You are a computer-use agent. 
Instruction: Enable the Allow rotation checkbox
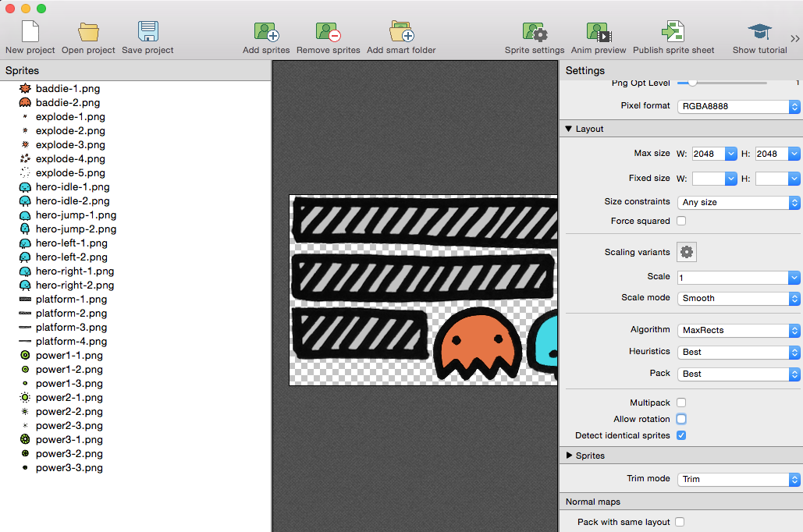click(x=681, y=419)
